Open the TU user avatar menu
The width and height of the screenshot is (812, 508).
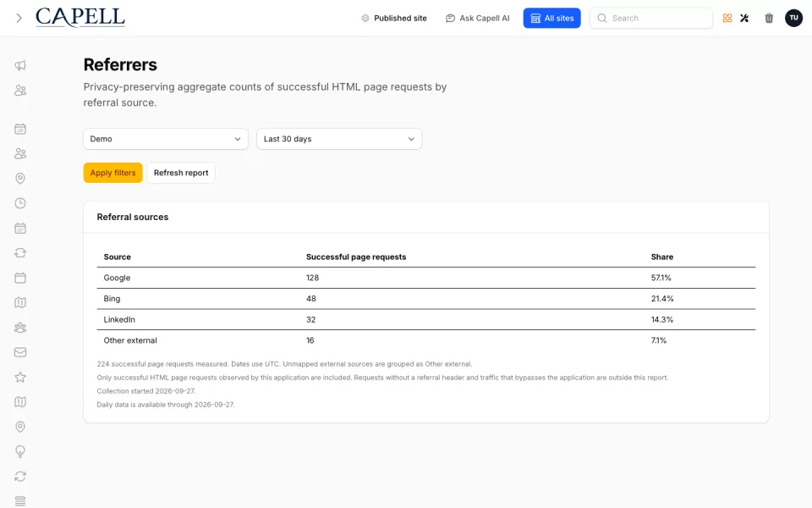[x=794, y=18]
